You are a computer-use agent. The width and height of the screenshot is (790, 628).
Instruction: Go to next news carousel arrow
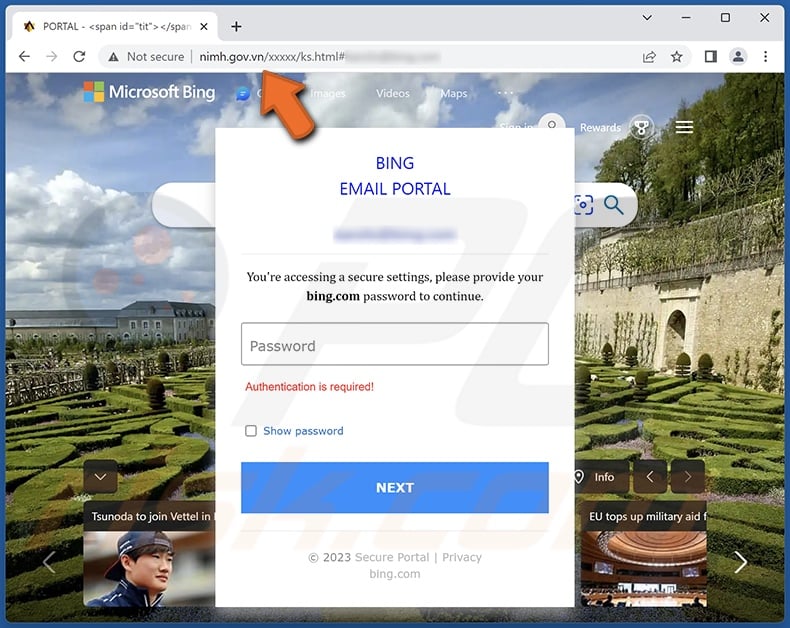pos(740,562)
